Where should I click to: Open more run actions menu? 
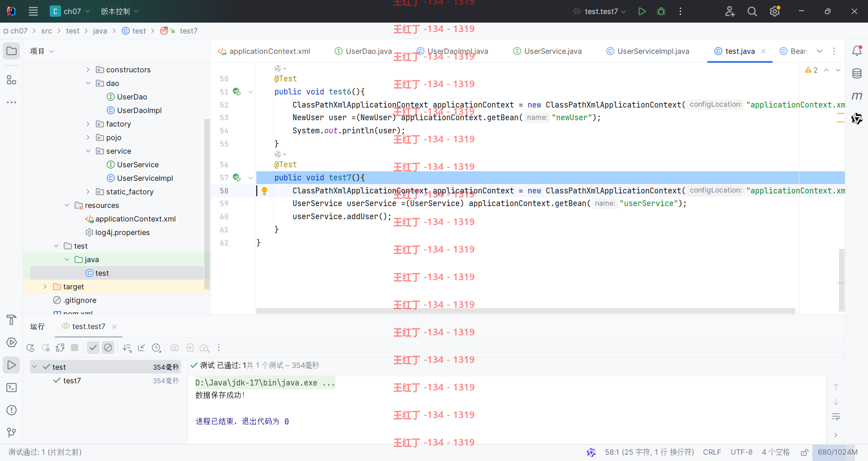680,11
